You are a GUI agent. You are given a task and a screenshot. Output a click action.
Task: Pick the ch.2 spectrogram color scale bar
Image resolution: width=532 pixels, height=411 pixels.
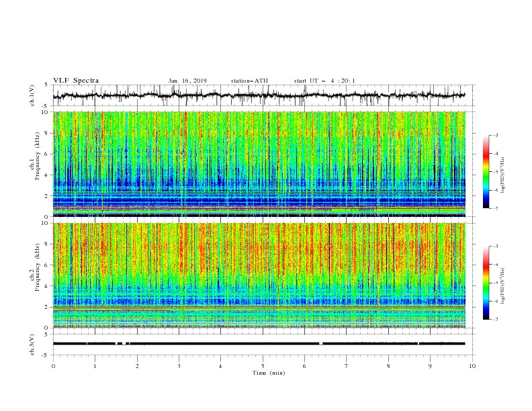pos(486,283)
